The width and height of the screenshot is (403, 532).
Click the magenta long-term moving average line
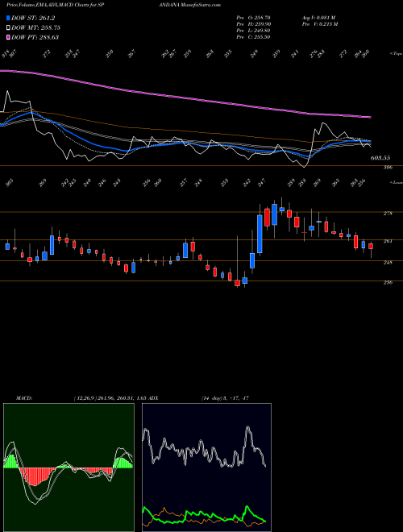coord(185,97)
